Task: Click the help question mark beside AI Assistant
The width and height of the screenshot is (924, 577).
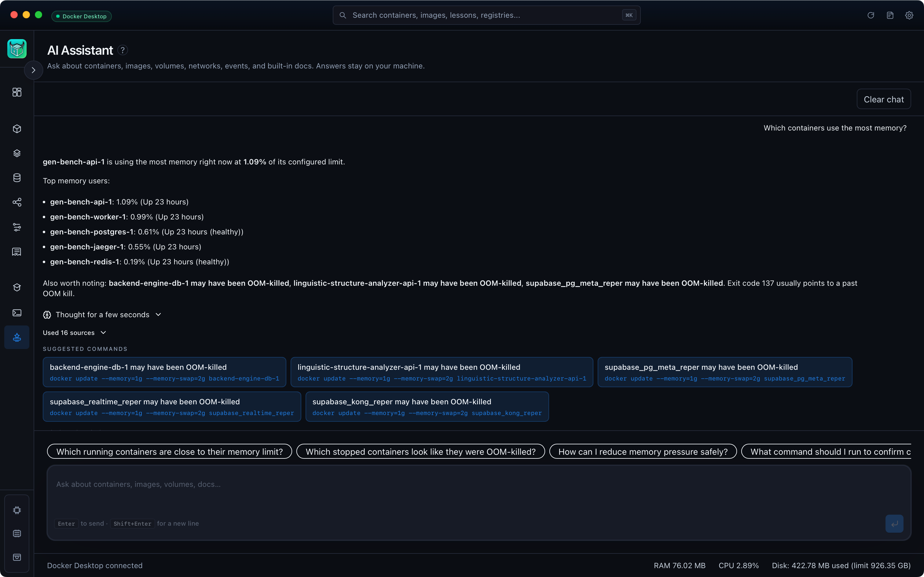Action: click(x=123, y=50)
